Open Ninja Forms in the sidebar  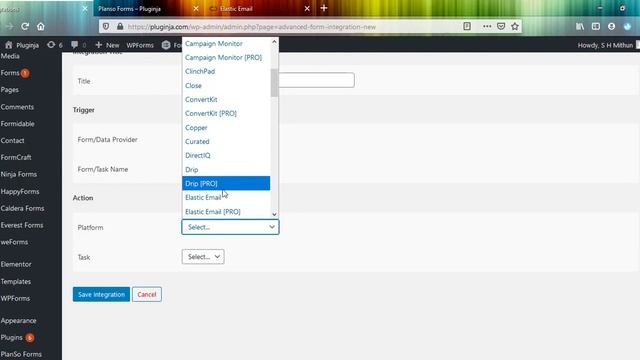click(19, 174)
